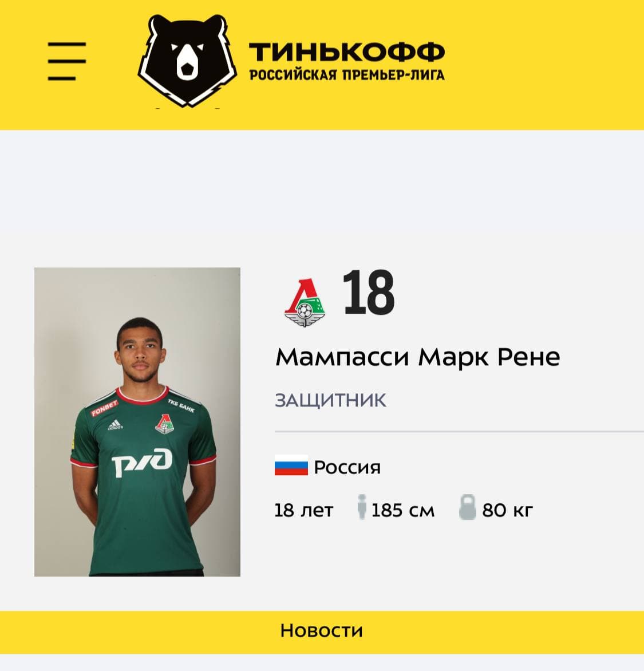Click the ЗАЩИТНИК position label
Screen dimensions: 644x671
tap(330, 400)
